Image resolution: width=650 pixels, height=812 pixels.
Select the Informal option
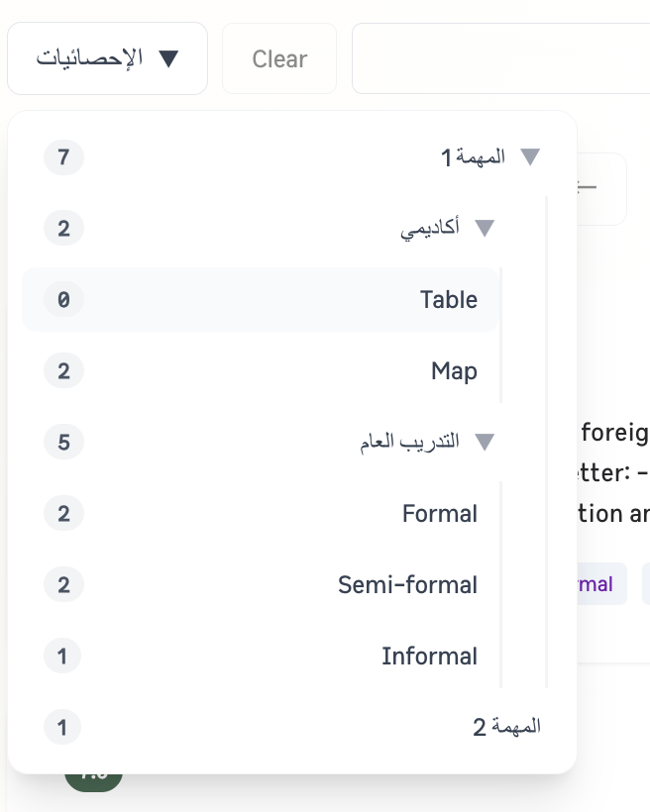point(261,657)
